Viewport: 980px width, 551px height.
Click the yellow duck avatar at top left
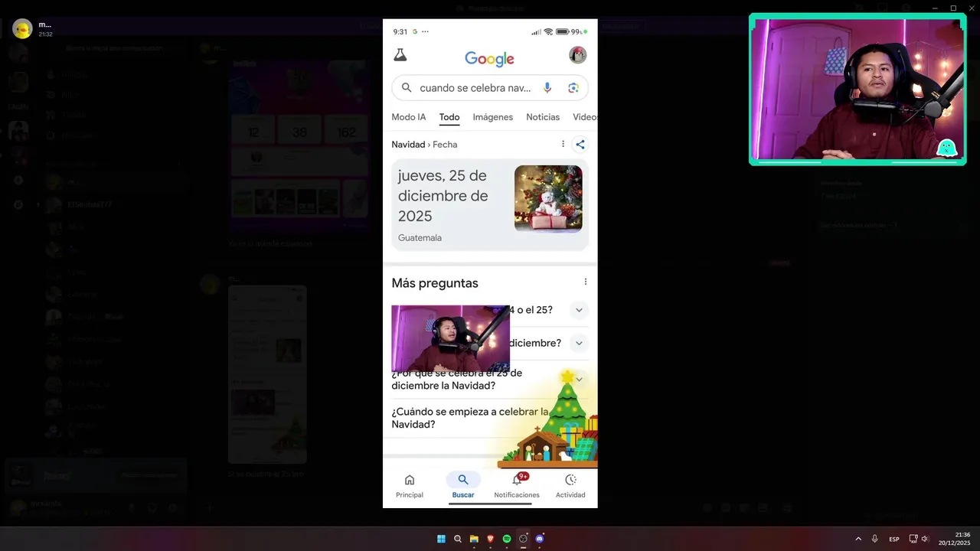[22, 29]
